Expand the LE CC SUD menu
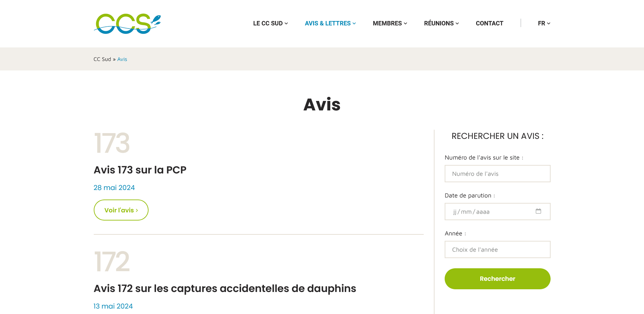Viewport: 644px width, 314px height. coord(270,23)
